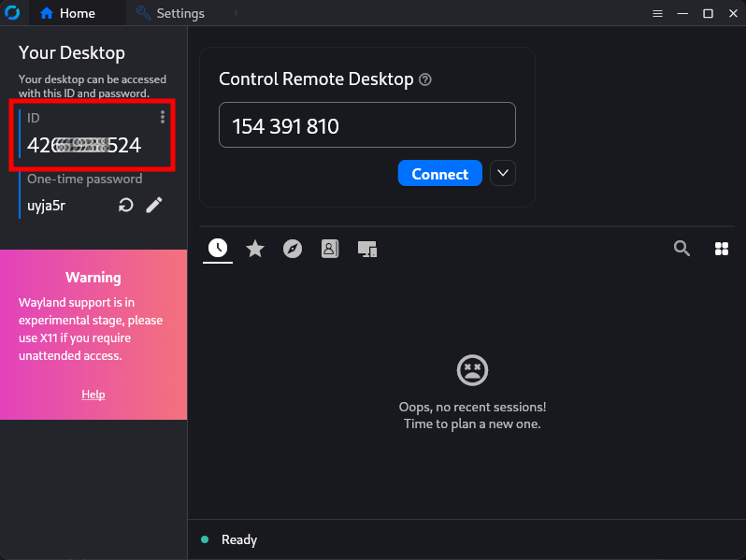Show Favorites star tab
This screenshot has height=560, width=746.
[255, 249]
